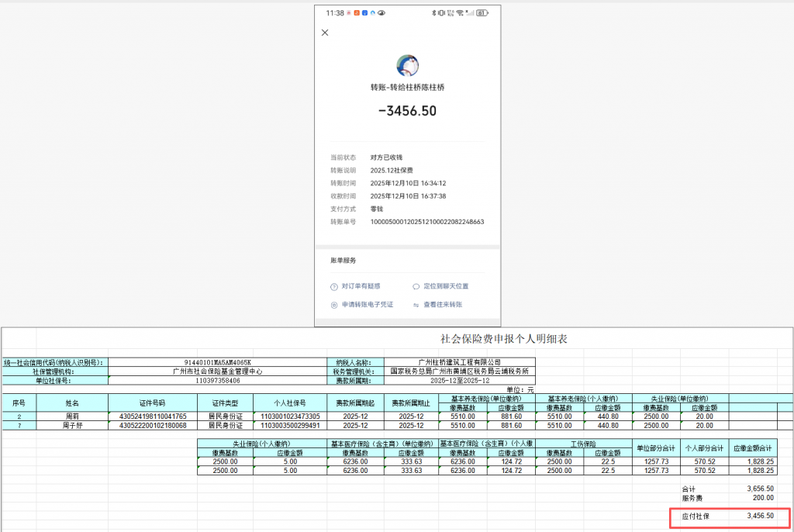Select the cell containing name 周莉
The image size is (794, 532).
click(x=73, y=416)
